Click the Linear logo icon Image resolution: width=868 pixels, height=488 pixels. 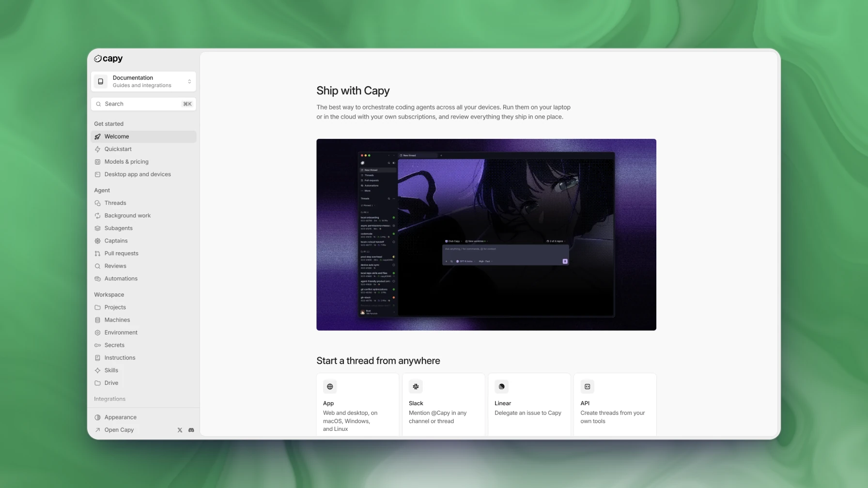coord(501,386)
